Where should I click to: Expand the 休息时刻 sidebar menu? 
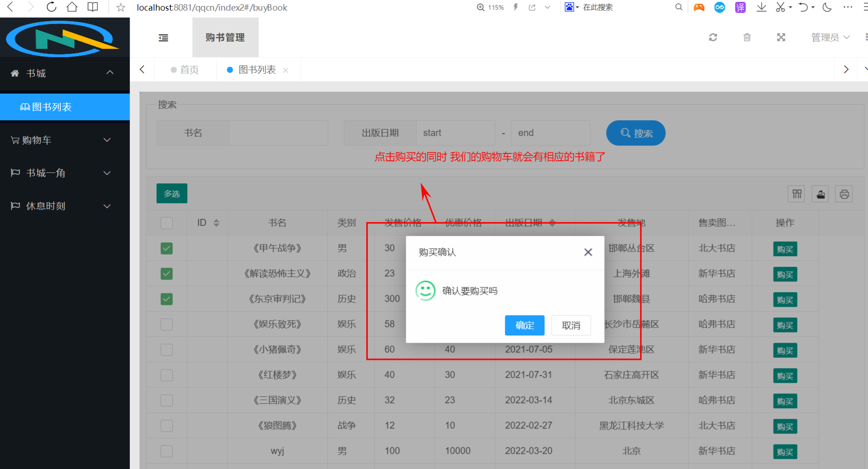click(x=64, y=206)
